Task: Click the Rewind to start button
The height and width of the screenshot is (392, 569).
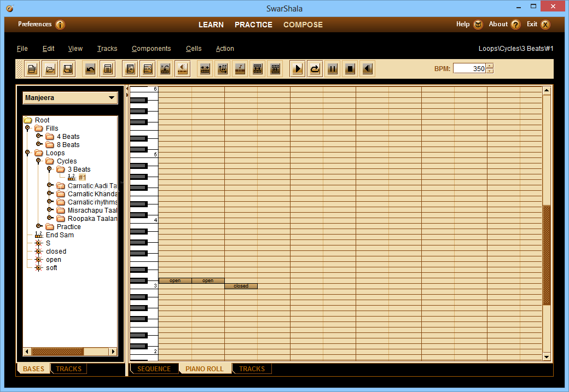Action: tap(368, 68)
